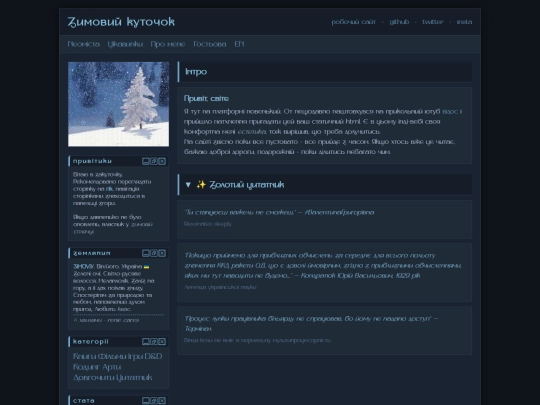Open the insta header link
The image size is (540, 405).
coord(464,22)
